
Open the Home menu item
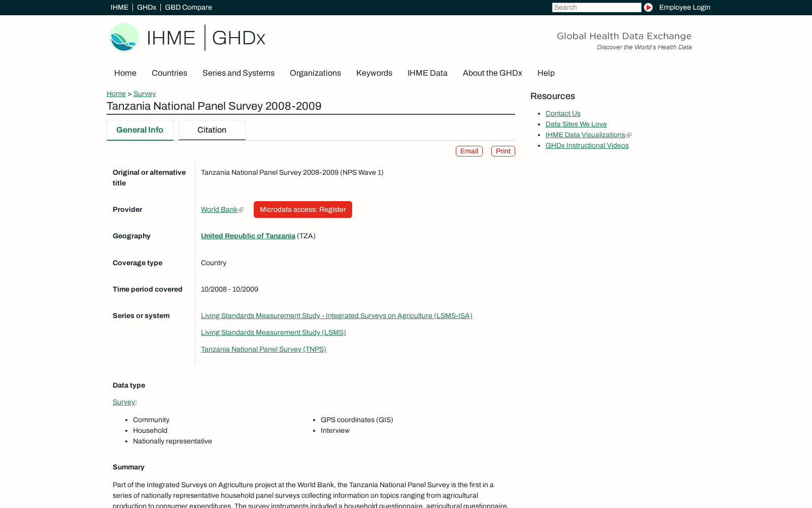pos(125,73)
